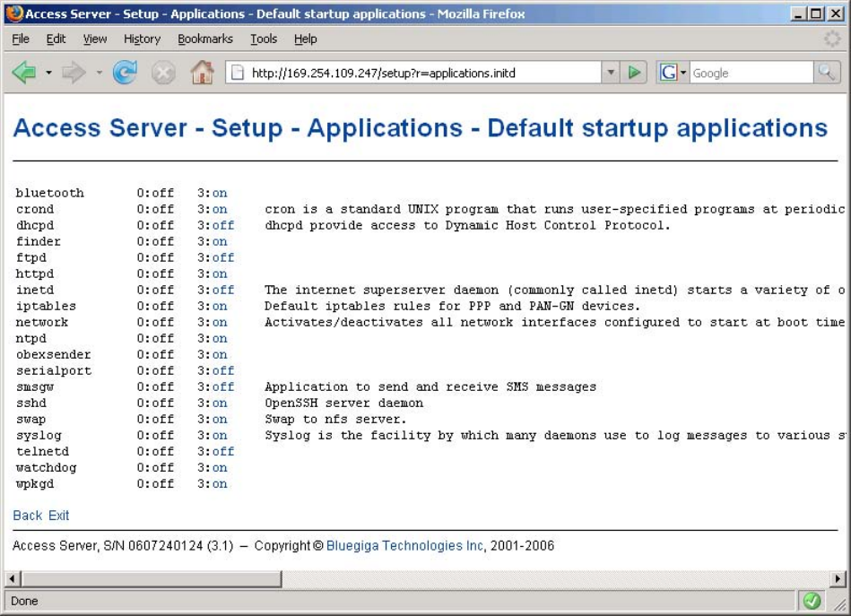Open the Bluegiga Technologies Inc link
The image size is (851, 616).
tap(404, 546)
